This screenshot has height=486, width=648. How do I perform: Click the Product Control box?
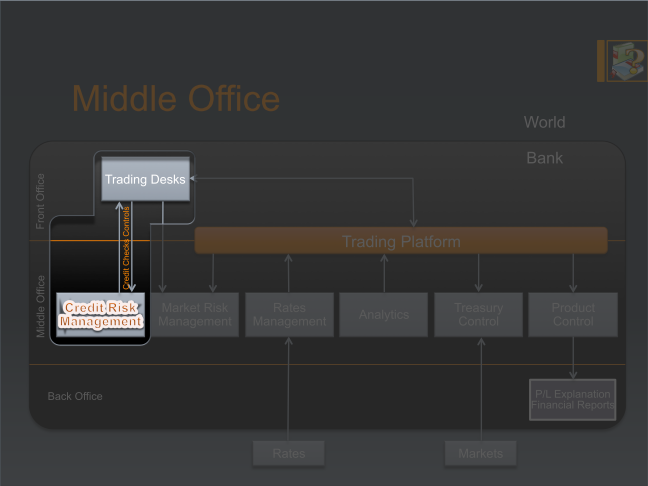tap(573, 314)
